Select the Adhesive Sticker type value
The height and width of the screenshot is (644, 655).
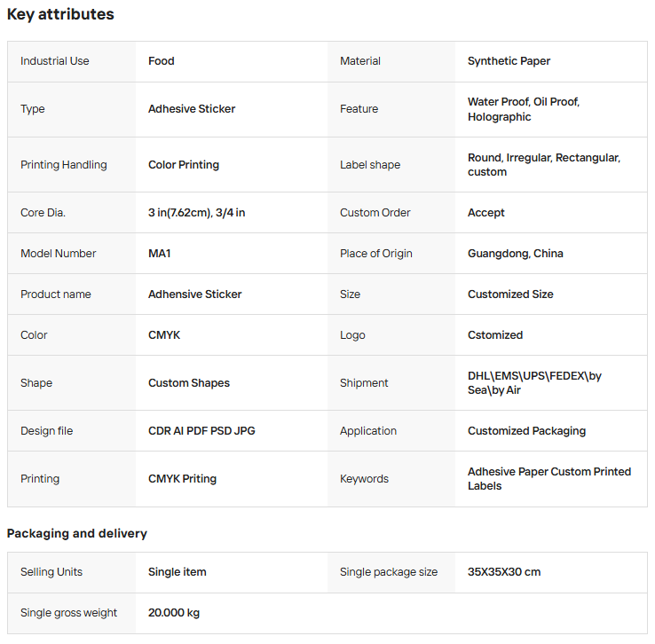point(192,109)
